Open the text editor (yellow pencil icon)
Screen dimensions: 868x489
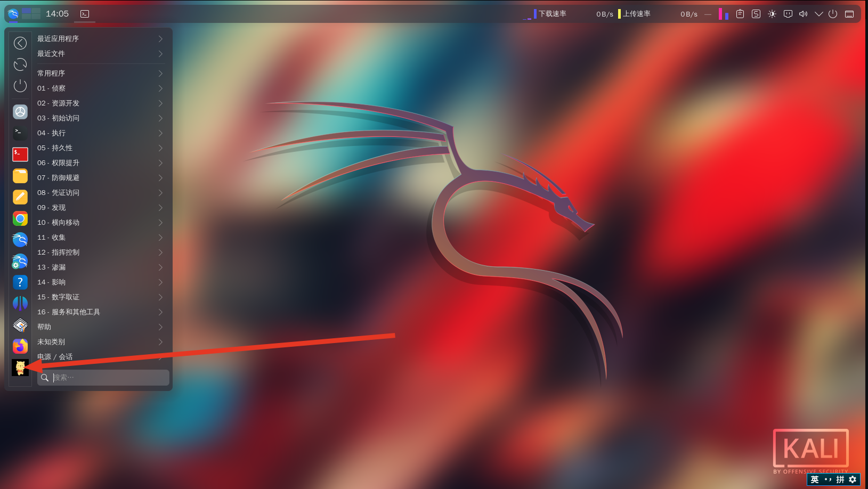pos(20,197)
